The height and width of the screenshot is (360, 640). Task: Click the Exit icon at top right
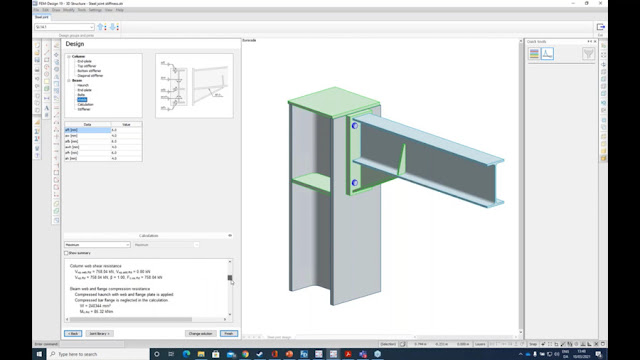point(600,27)
